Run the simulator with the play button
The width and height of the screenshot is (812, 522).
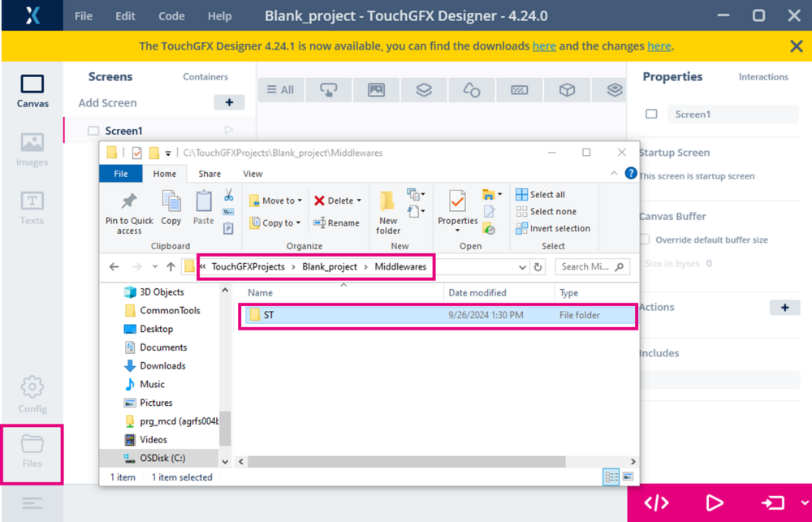[715, 503]
